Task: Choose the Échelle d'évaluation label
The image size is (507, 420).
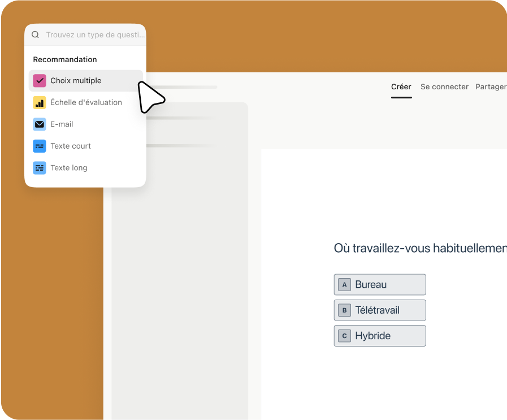Action: [x=86, y=102]
